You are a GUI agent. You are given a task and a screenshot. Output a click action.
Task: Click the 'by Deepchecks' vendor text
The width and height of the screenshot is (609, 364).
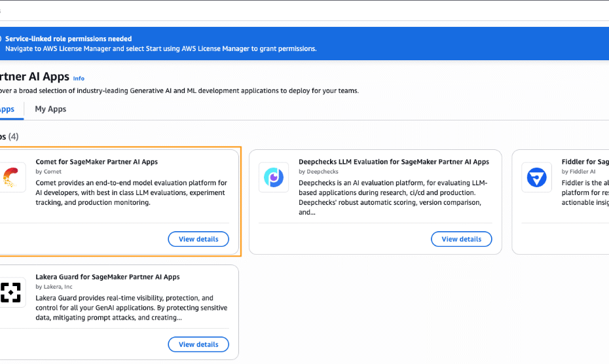[318, 172]
